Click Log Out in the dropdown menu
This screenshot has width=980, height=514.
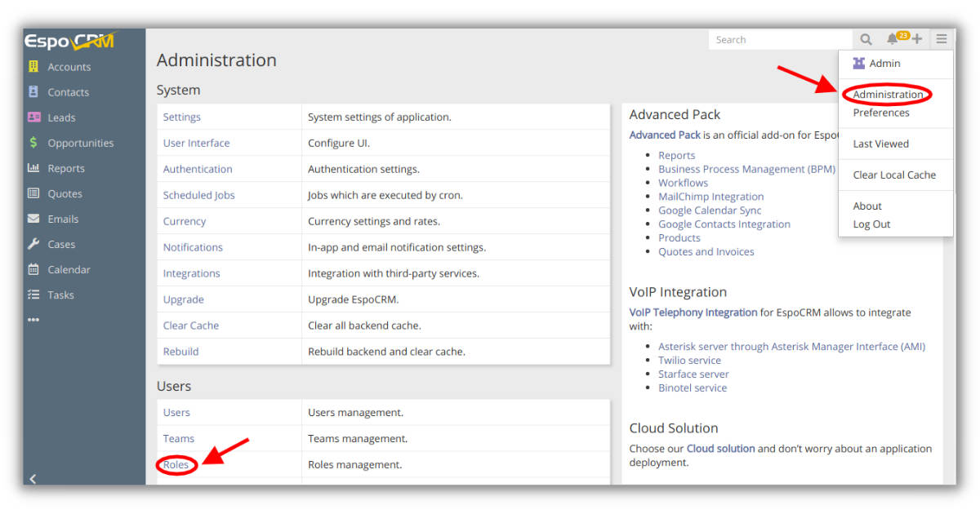[871, 224]
